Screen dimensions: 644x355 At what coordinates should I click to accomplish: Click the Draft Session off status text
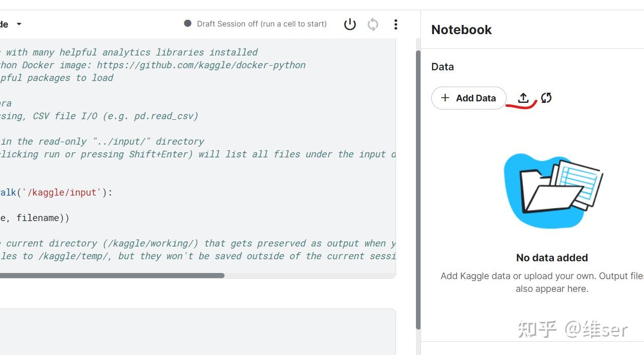point(262,24)
